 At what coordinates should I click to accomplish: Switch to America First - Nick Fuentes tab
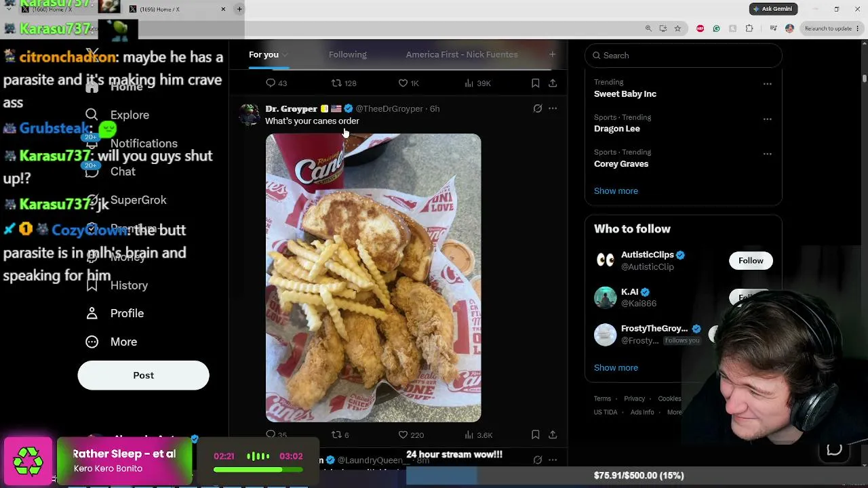[462, 54]
